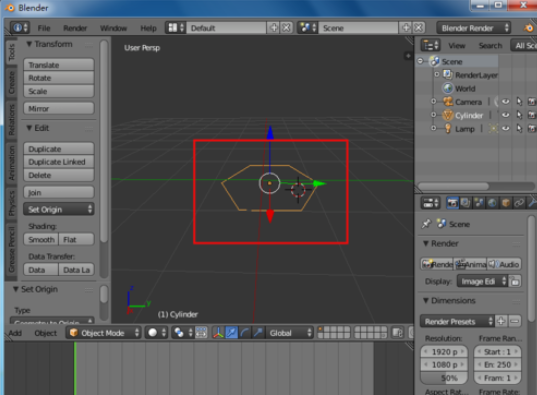Switch to the Grease Pencil tab
Image resolution: width=537 pixels, height=395 pixels.
[x=11, y=249]
